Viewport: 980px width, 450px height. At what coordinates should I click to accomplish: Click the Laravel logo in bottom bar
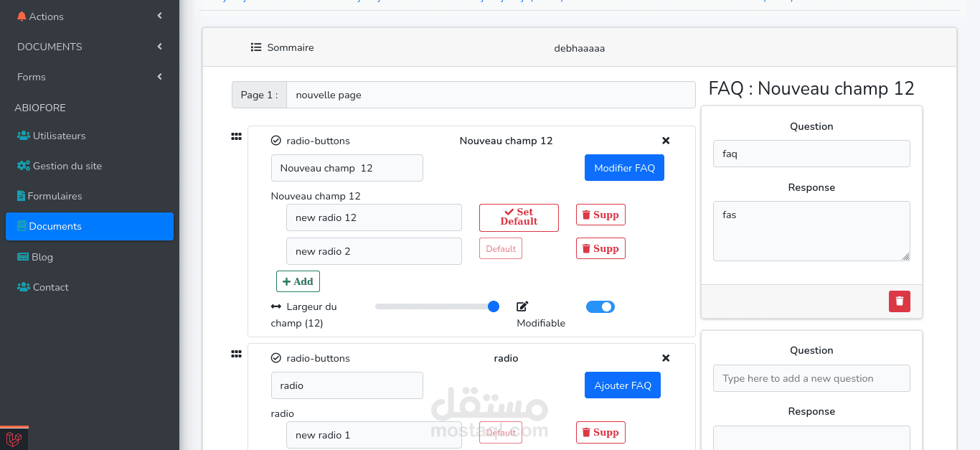tap(14, 439)
